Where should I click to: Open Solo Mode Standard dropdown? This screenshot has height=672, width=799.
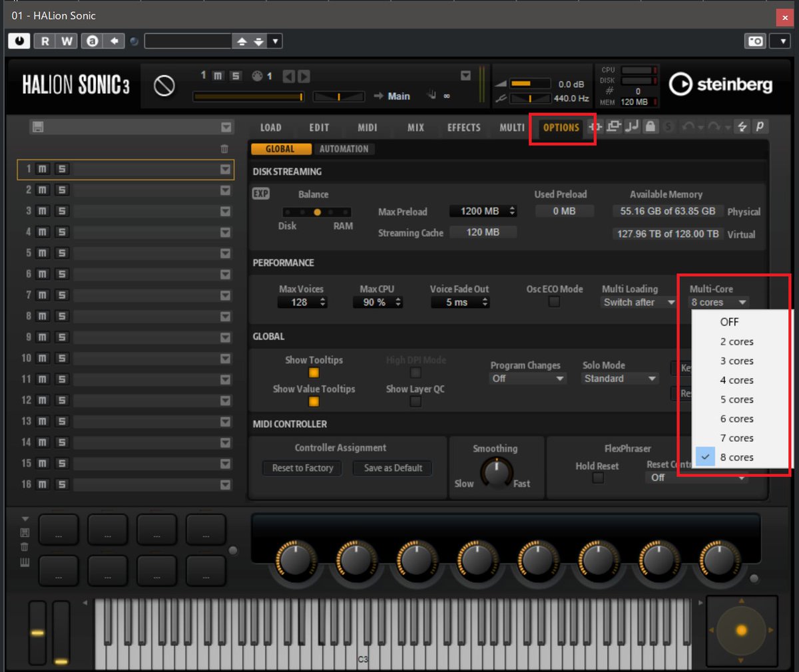[620, 378]
